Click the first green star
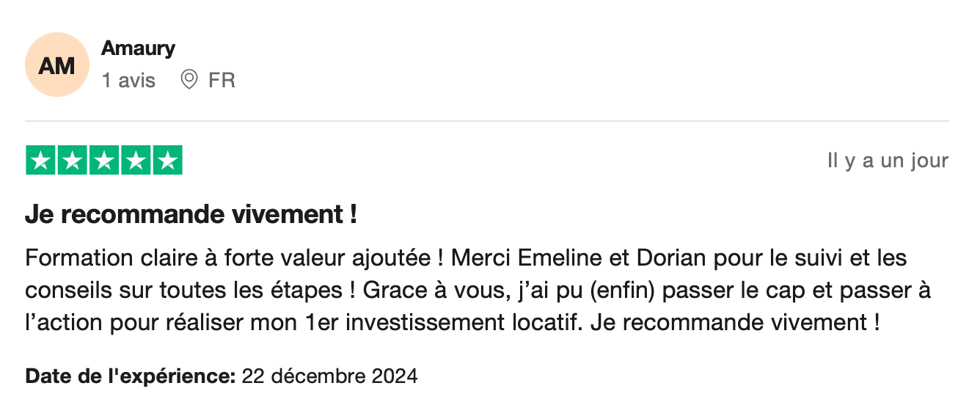 [x=41, y=161]
